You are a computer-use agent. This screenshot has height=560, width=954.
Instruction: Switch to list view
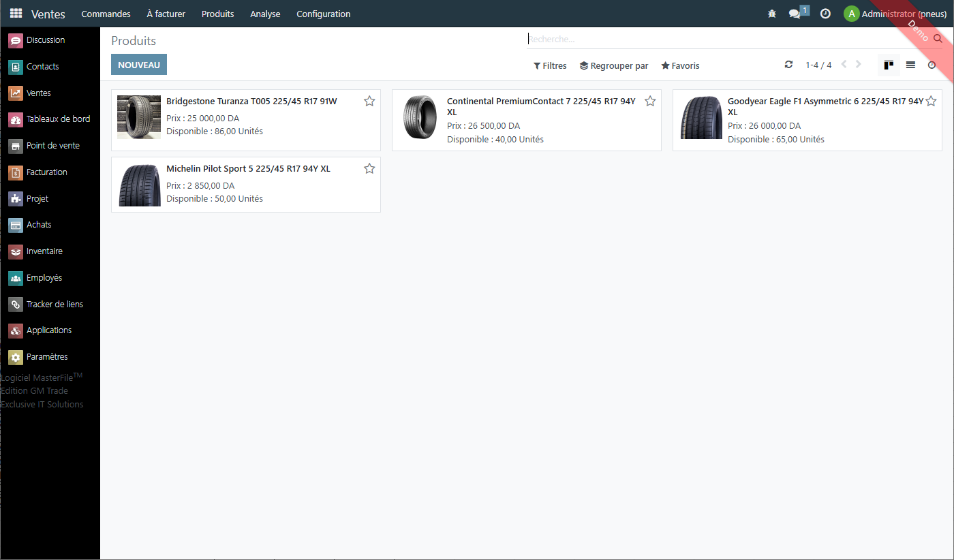pos(910,65)
